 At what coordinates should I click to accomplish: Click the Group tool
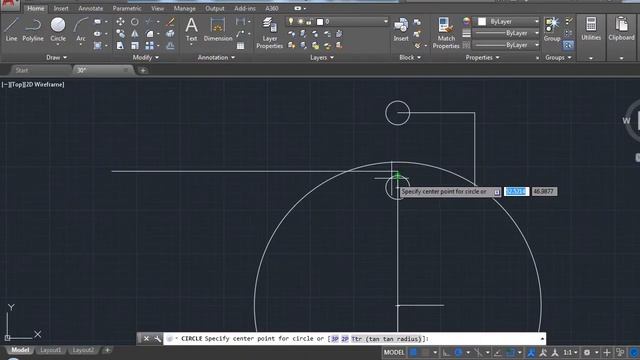552,29
